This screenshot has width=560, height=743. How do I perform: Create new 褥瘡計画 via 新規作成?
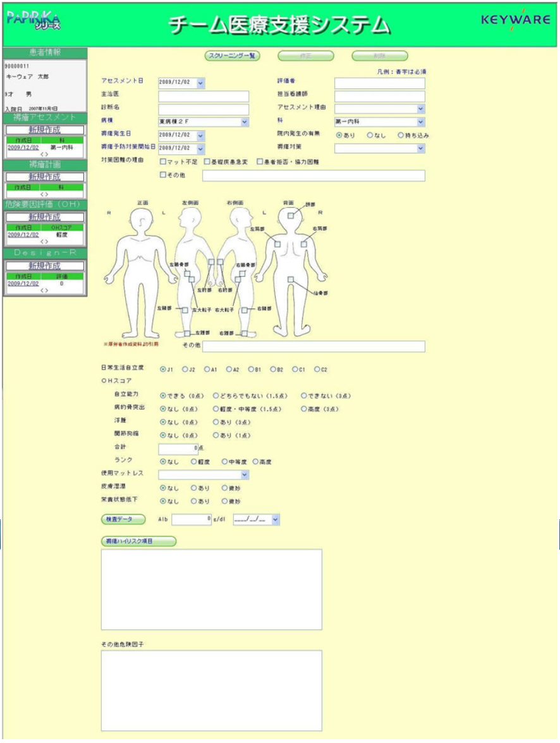[x=44, y=176]
